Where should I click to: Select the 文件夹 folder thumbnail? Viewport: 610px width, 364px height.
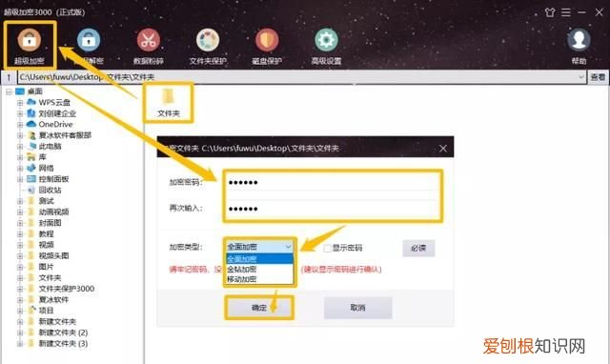pos(169,103)
